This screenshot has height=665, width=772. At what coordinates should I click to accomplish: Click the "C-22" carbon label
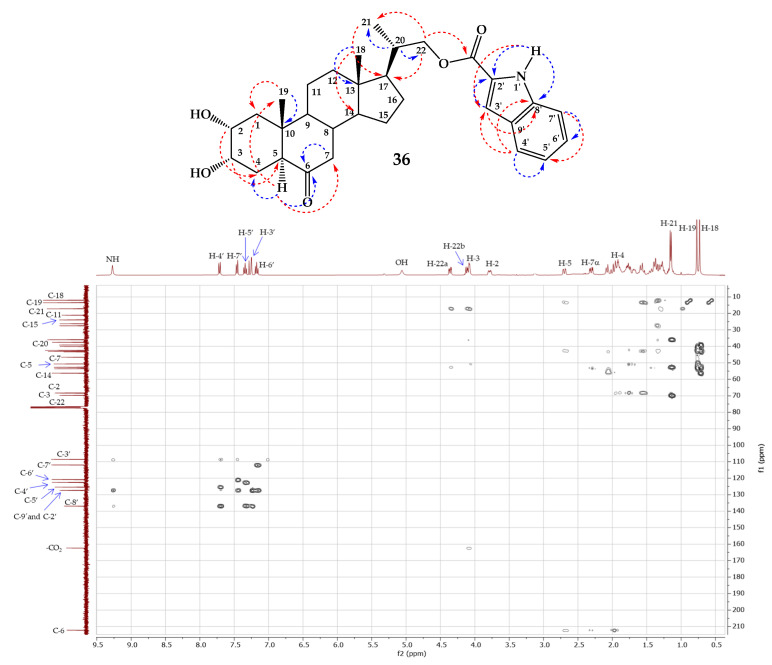click(57, 402)
